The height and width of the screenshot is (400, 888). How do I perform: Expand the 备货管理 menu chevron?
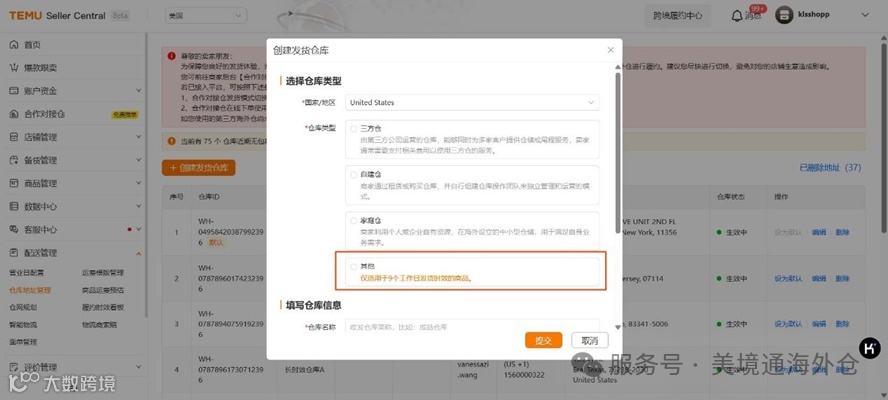coord(139,160)
